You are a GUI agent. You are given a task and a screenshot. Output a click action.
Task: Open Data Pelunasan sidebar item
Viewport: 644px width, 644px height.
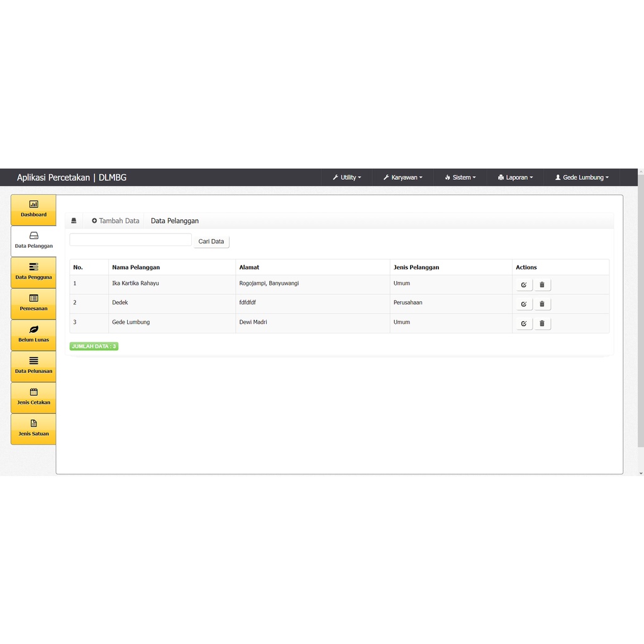pos(33,366)
